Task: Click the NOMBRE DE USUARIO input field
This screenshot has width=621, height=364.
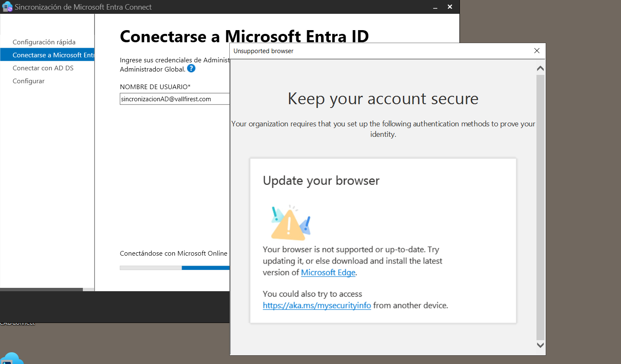Action: pos(174,99)
